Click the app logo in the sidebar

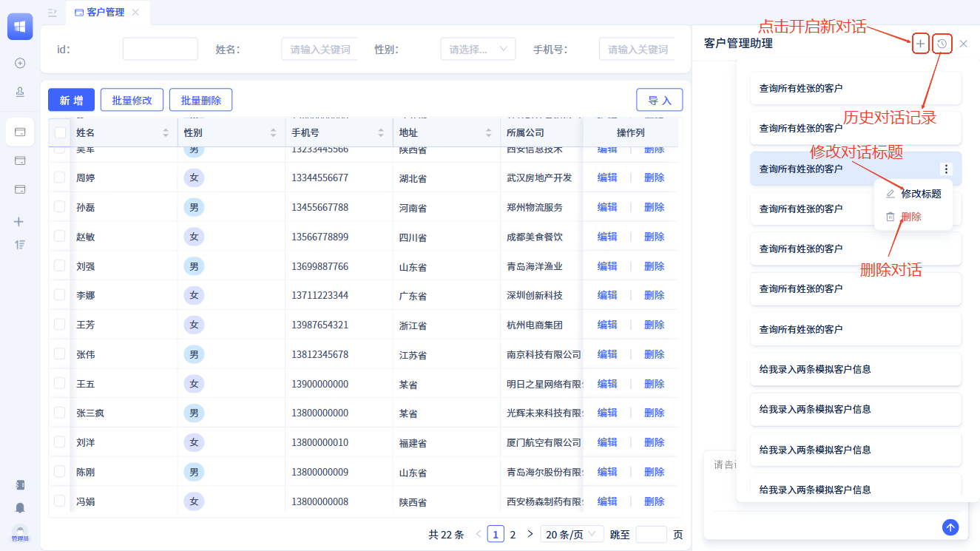[20, 27]
